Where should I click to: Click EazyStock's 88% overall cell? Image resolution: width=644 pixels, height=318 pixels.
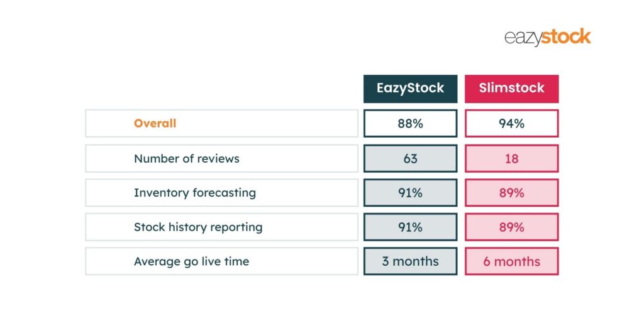(410, 124)
